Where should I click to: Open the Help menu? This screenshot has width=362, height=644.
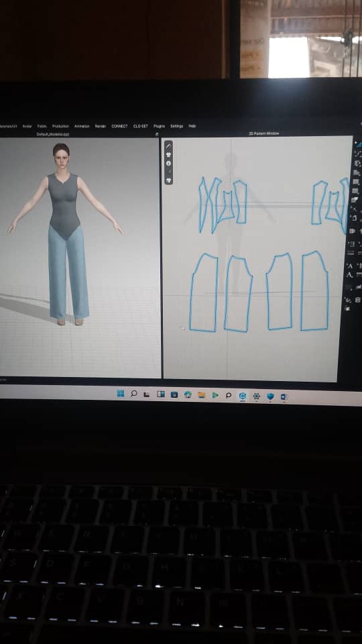tap(192, 126)
